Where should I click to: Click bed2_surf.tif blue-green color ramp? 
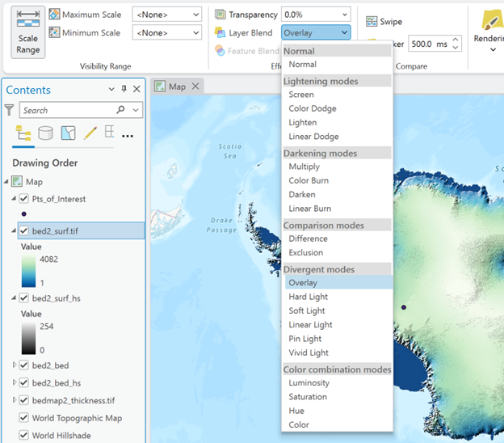pos(28,271)
